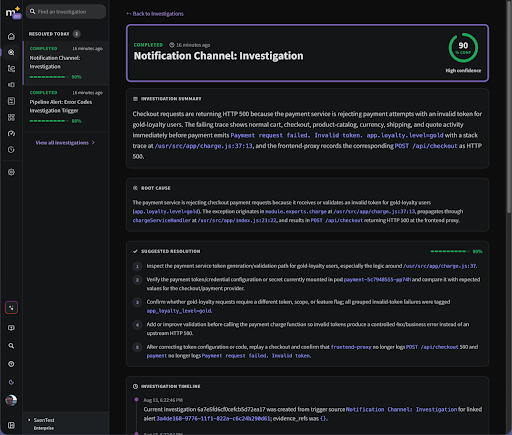Click the clock icon beside 16 minutes ago
Viewport: 512px width, 435px height.
(172, 45)
